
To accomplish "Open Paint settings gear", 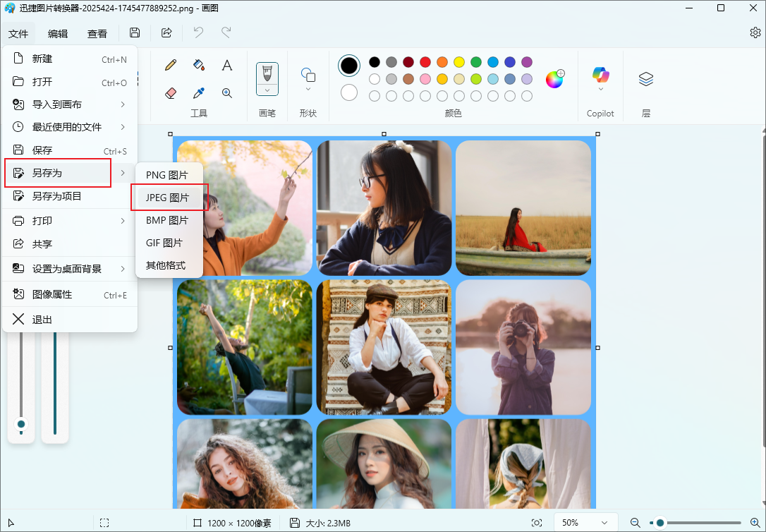I will [755, 32].
